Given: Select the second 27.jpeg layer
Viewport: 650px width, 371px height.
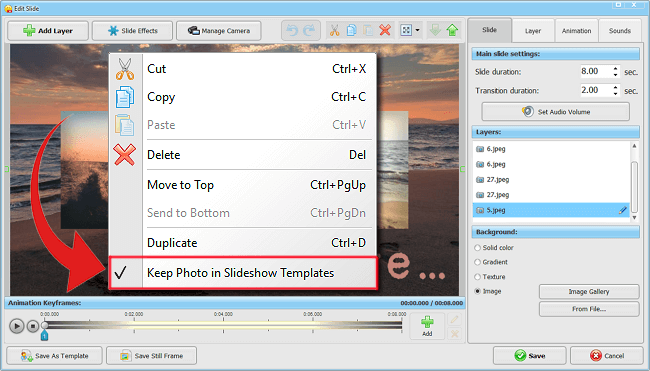Looking at the screenshot, I should (x=551, y=195).
